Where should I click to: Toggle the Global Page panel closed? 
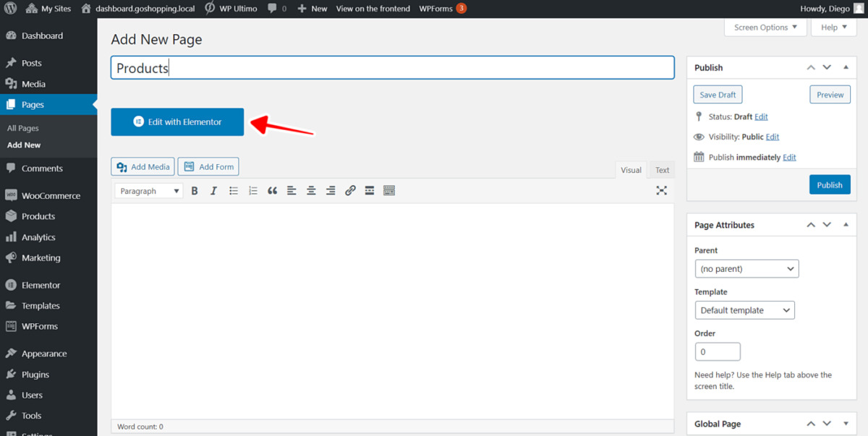(846, 424)
